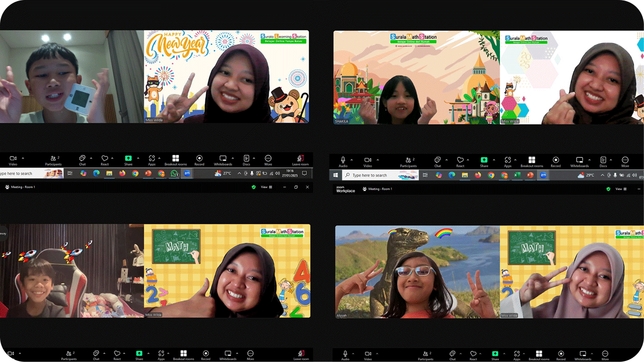The image size is (644, 362).
Task: Toggle Record in the Happy New Year meeting
Action: pyautogui.click(x=199, y=160)
